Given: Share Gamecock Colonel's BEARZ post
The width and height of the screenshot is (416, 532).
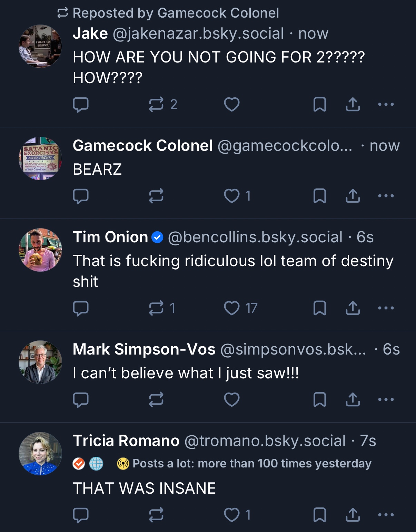Looking at the screenshot, I should pyautogui.click(x=353, y=196).
